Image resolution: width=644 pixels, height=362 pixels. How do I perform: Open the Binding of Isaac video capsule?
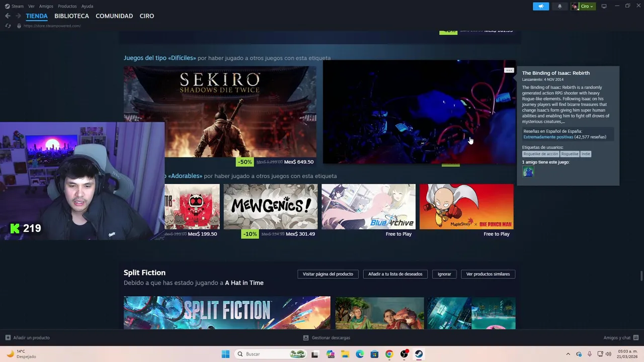(419, 112)
